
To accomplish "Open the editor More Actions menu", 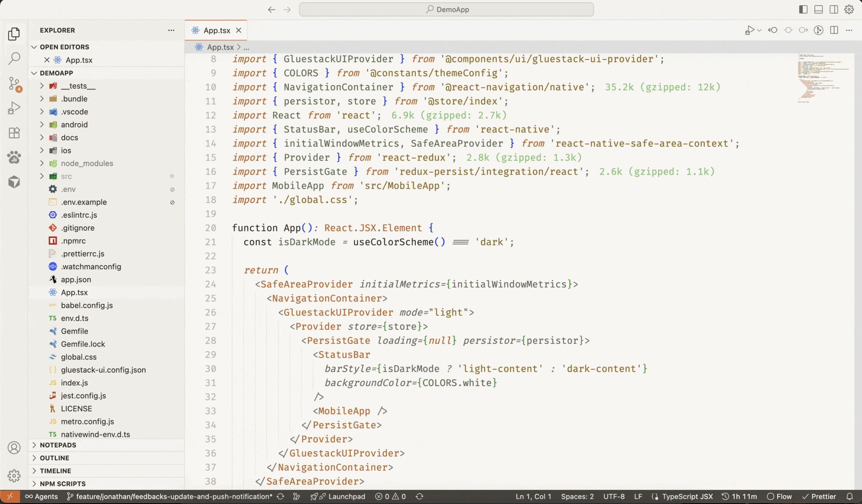I will [x=850, y=30].
